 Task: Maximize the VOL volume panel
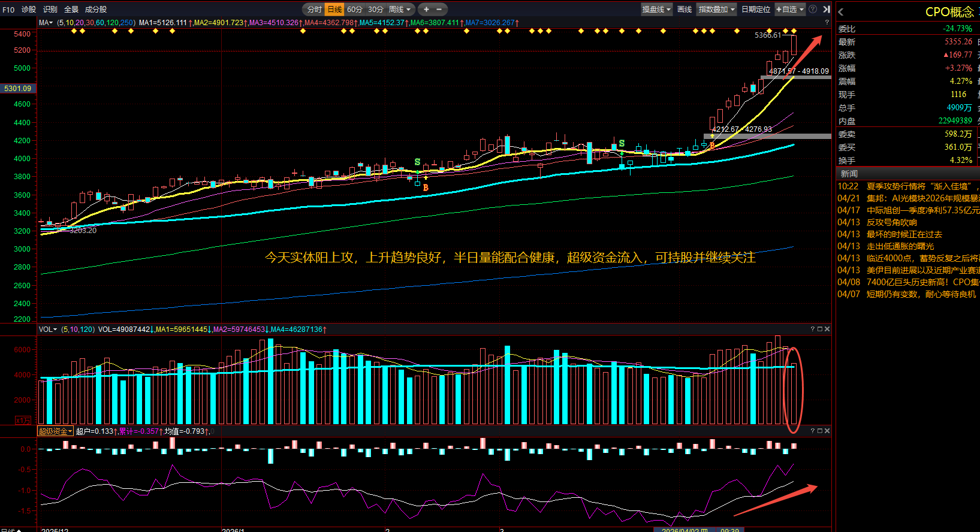tap(820, 329)
